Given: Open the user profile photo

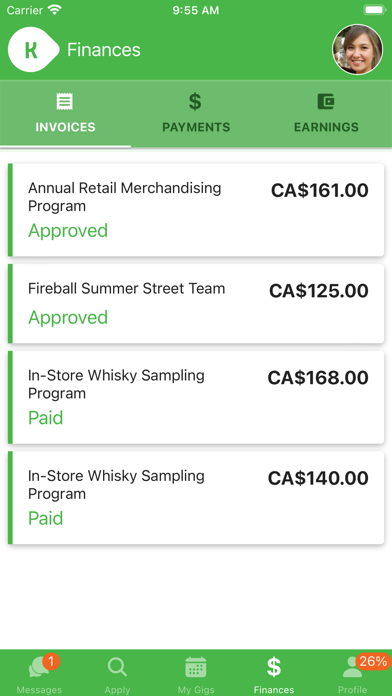Looking at the screenshot, I should [357, 49].
